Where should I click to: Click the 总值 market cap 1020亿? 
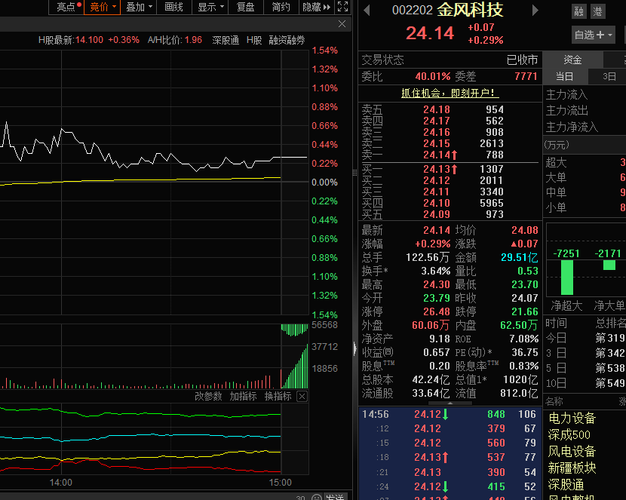pyautogui.click(x=521, y=379)
